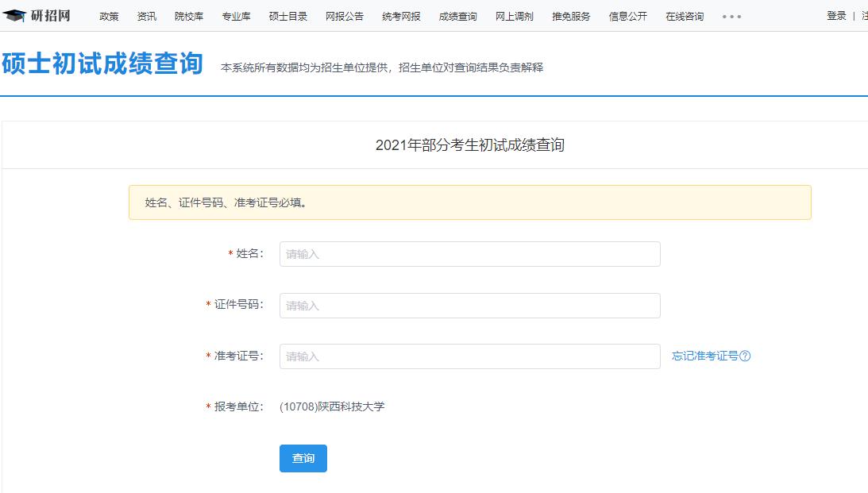
Task: Open the 政策 menu item
Action: click(109, 17)
